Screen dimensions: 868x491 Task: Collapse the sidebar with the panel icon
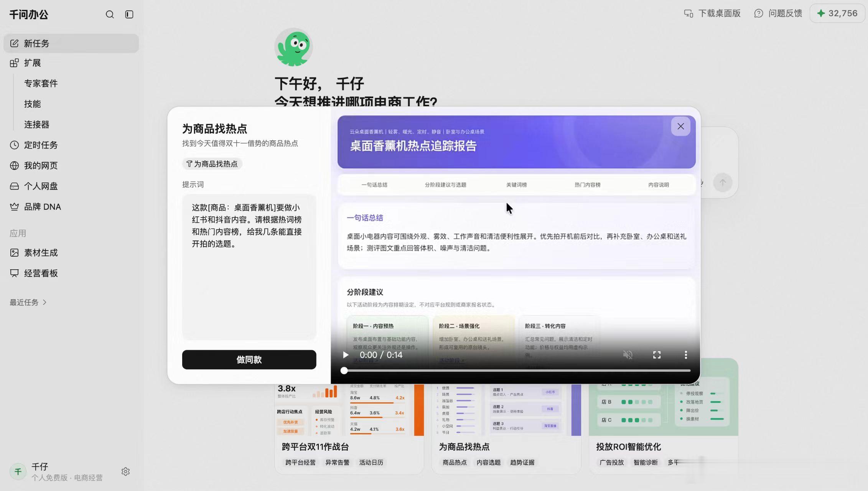[x=129, y=15]
